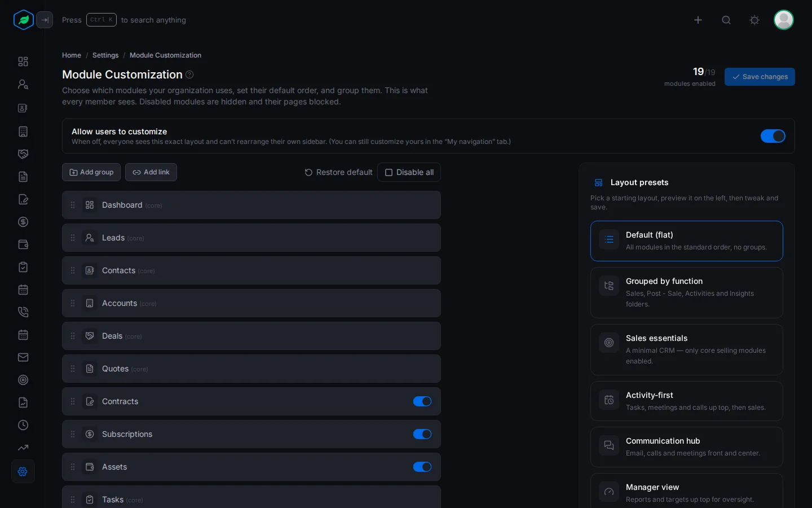
Task: Go to Settings in breadcrumb
Action: pos(105,55)
